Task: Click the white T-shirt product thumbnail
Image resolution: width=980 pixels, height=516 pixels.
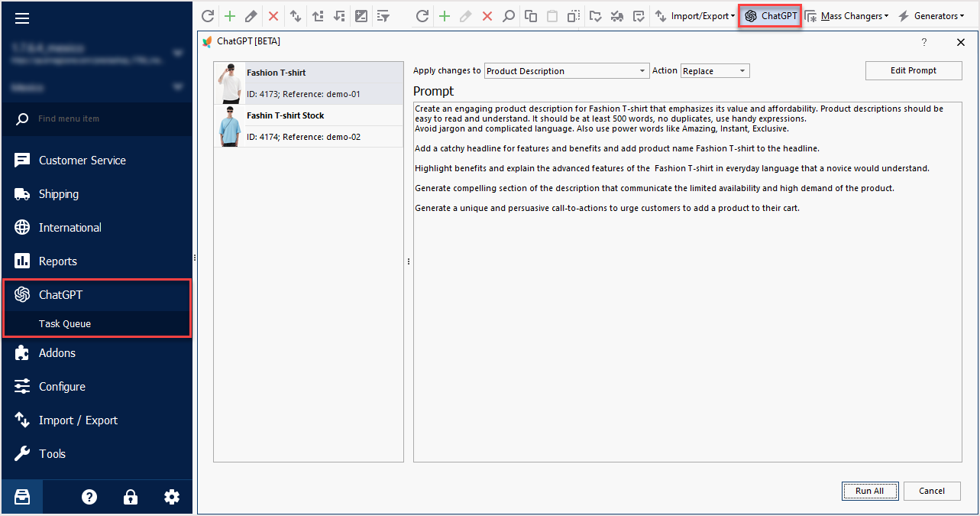Action: pos(229,84)
